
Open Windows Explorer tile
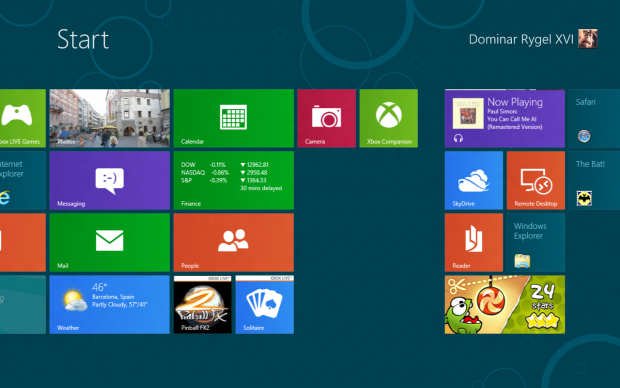tap(536, 242)
